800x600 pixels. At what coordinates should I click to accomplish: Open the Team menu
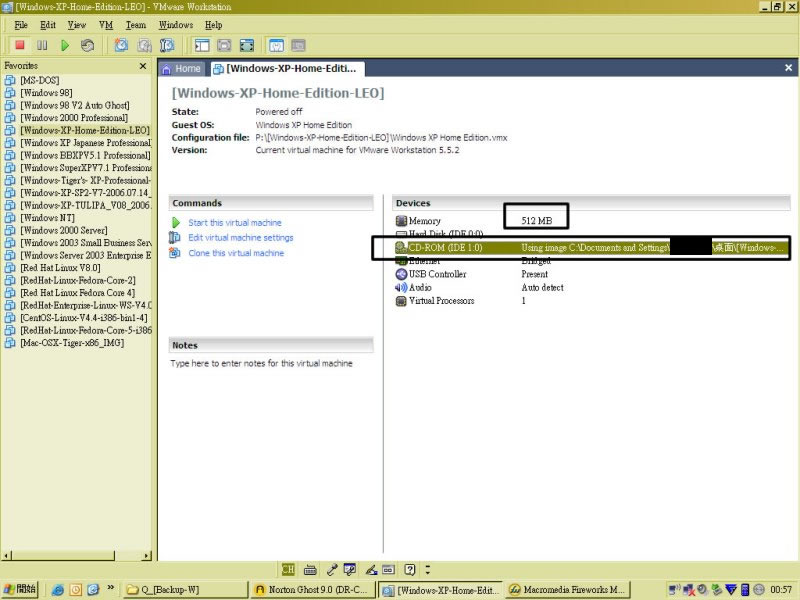coord(136,25)
